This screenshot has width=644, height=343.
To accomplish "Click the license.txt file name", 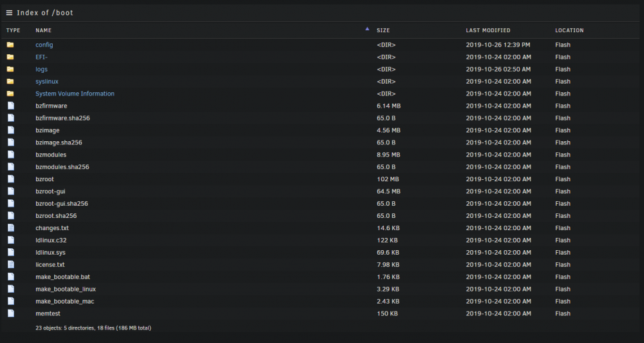I will [50, 264].
